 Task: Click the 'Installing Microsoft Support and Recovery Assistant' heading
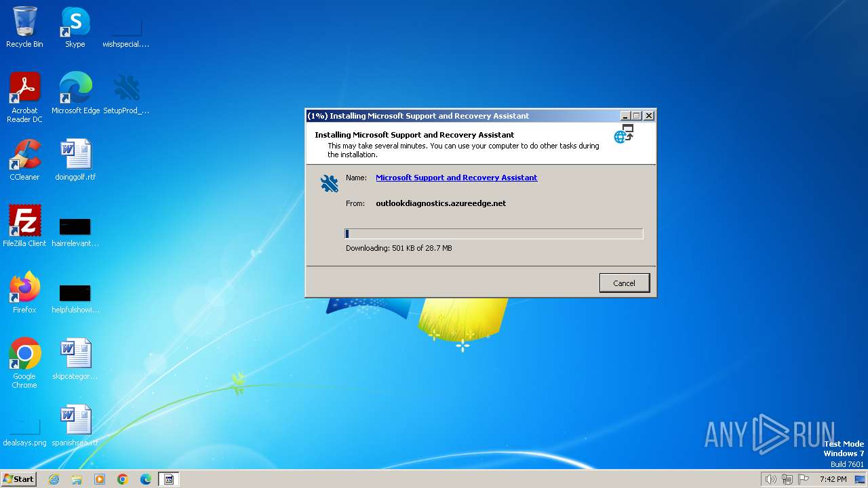coord(414,135)
